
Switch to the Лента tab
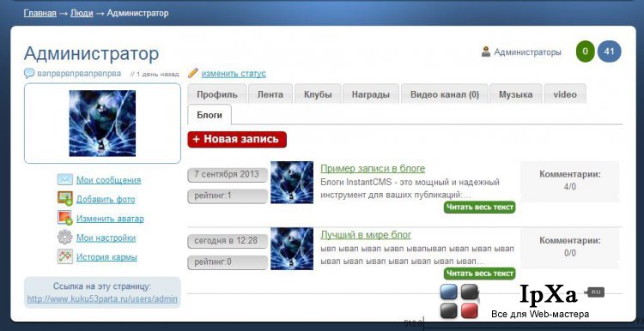[270, 94]
